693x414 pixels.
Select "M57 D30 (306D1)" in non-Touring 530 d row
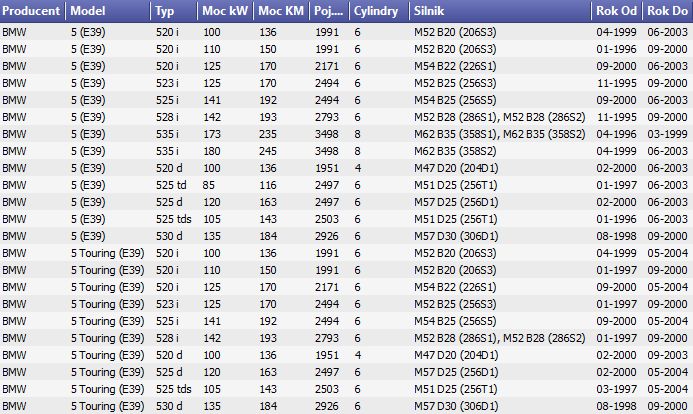pos(456,236)
